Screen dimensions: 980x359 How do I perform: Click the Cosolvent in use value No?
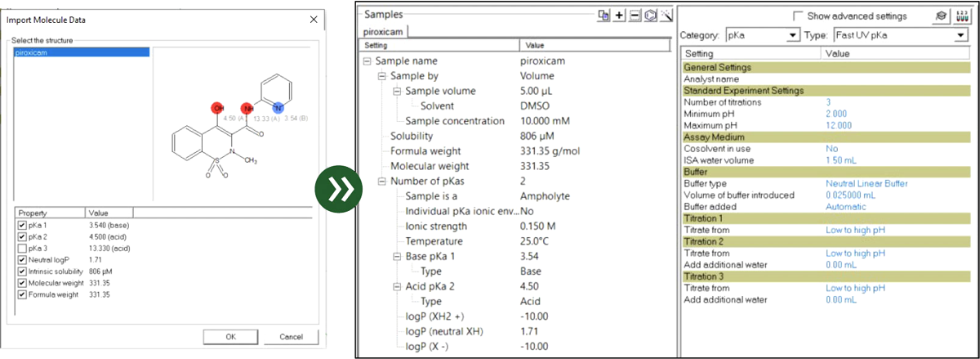(x=831, y=149)
